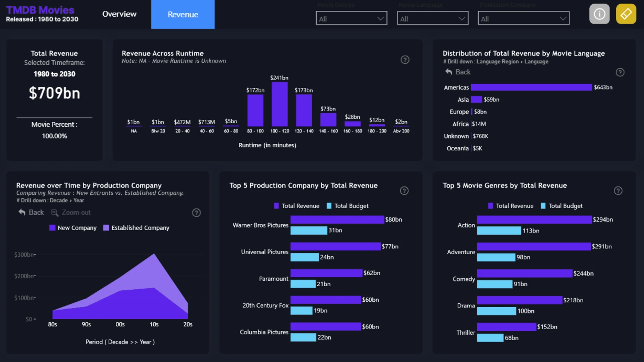The width and height of the screenshot is (644, 362).
Task: Open help icon for Movie Language distribution
Action: (x=620, y=72)
